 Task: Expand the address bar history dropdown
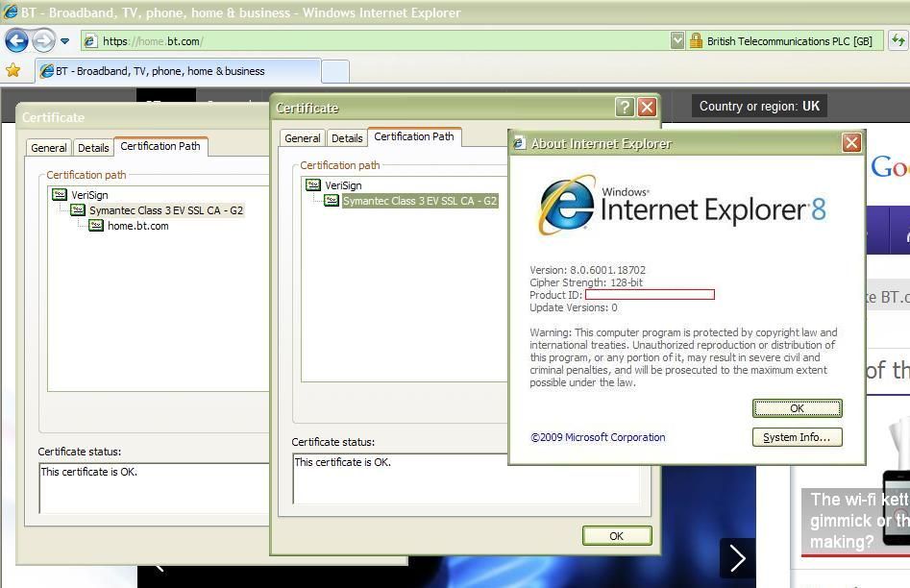pyautogui.click(x=677, y=40)
